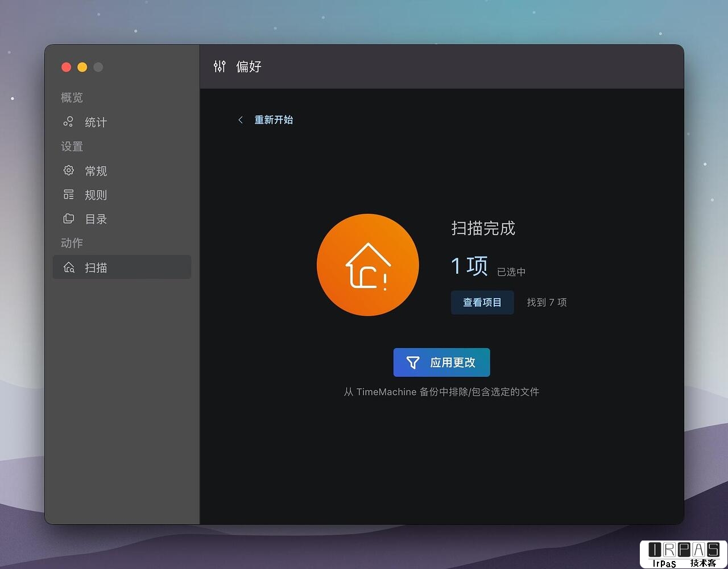This screenshot has height=569, width=728.
Task: Click the 规则 list icon
Action: click(x=68, y=195)
